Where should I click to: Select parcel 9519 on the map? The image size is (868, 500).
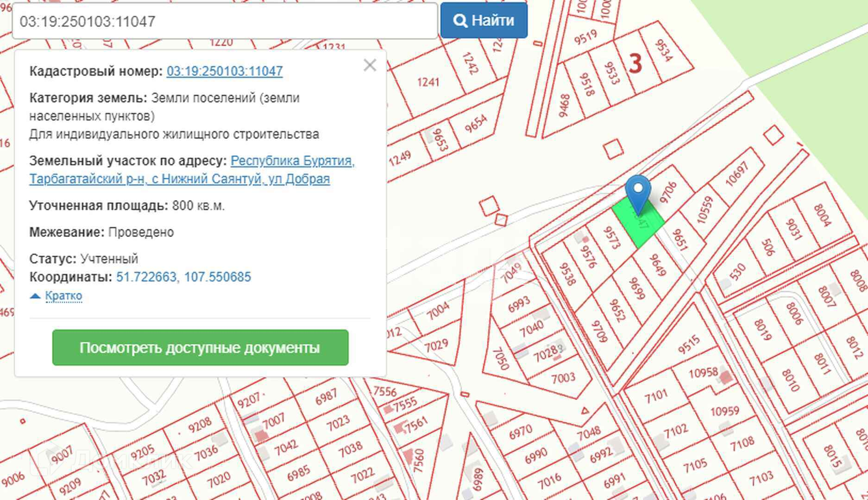tap(586, 37)
